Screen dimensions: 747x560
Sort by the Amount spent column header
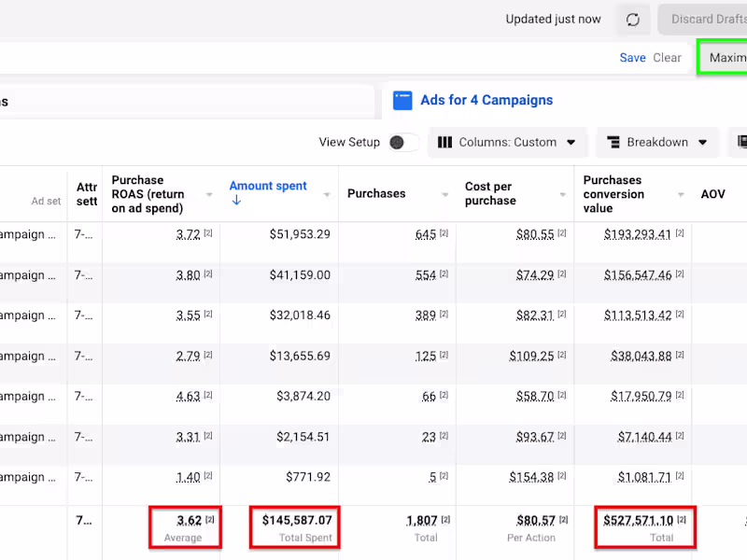tap(268, 186)
